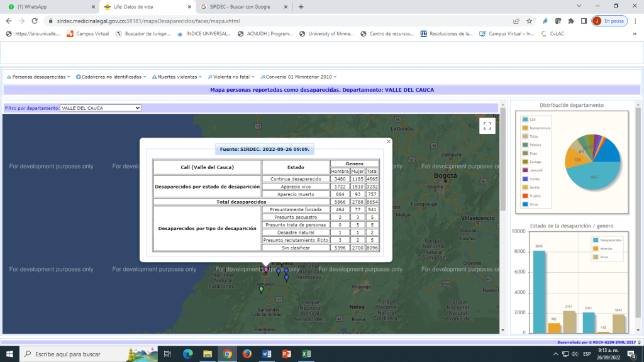Expand the Personas desaparecidas menu

pyautogui.click(x=38, y=77)
